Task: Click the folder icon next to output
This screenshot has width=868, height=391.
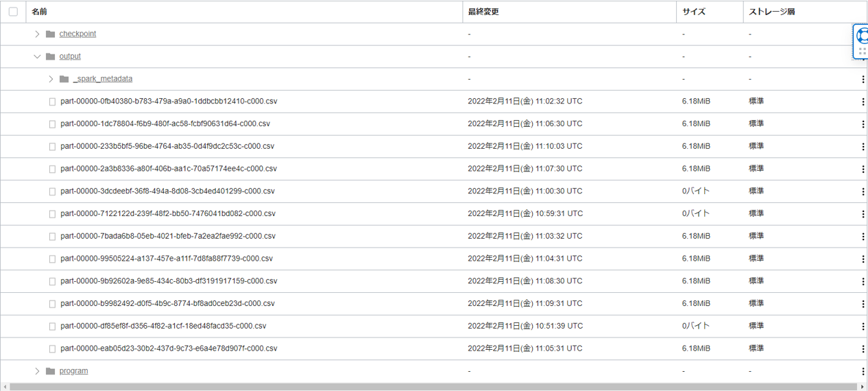Action: point(50,57)
